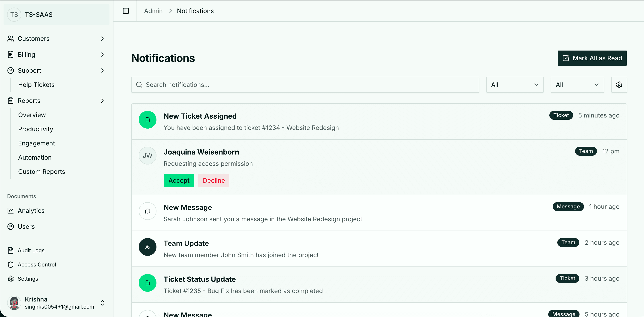Collapse the Reports menu chevron
Screen dimensions: 644x317
point(102,101)
